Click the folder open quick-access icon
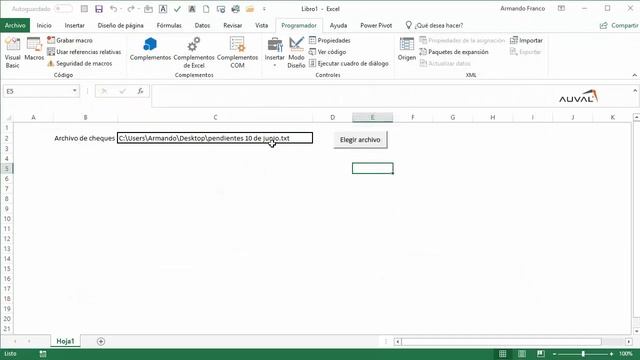 pos(250,9)
